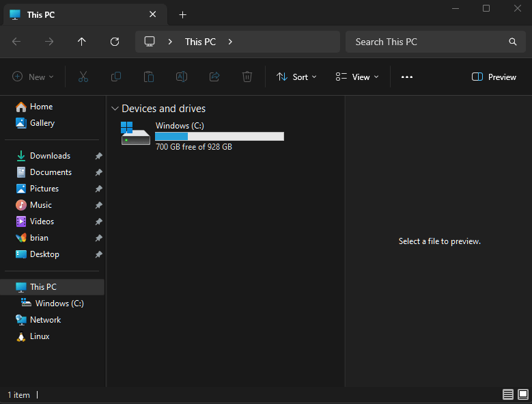Click the Copy icon in the toolbar
The width and height of the screenshot is (532, 404).
(116, 77)
